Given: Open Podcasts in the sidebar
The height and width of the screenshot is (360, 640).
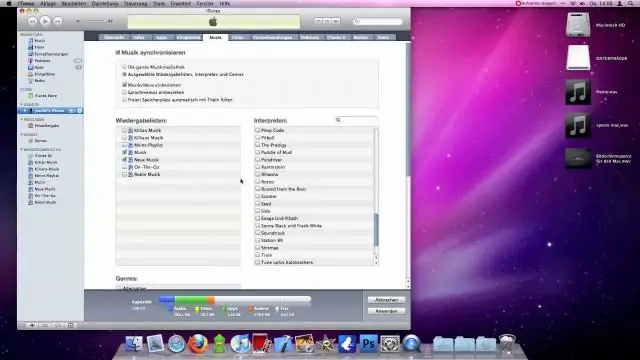Looking at the screenshot, I should coord(42,61).
